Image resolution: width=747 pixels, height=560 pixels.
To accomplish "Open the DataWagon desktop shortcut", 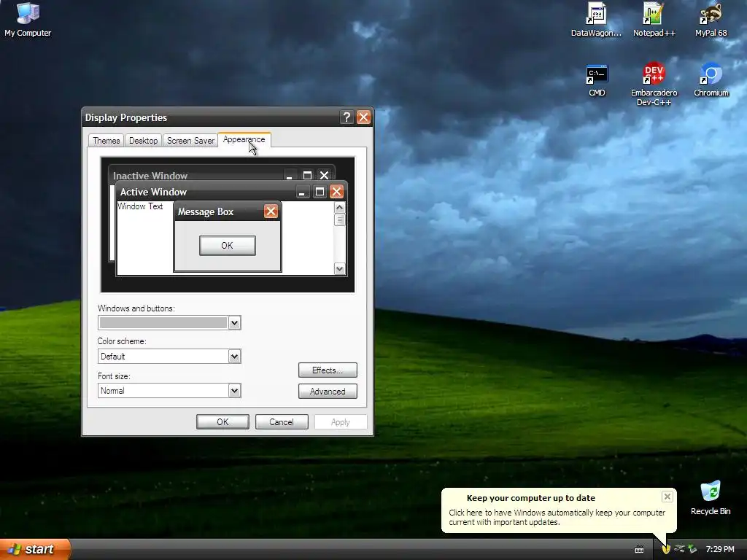I will [596, 20].
